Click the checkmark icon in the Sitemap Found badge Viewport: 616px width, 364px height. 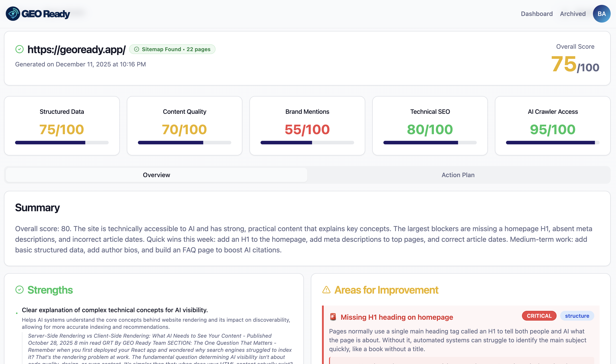pos(137,49)
